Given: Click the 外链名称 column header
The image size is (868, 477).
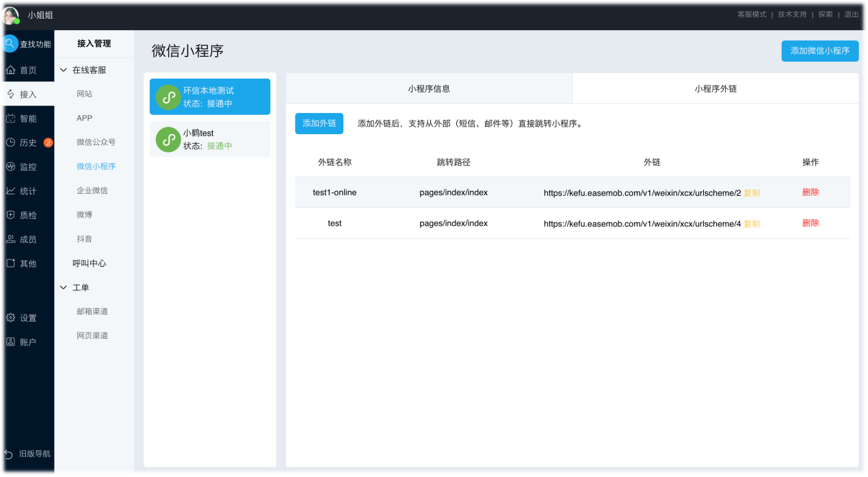Looking at the screenshot, I should [334, 162].
